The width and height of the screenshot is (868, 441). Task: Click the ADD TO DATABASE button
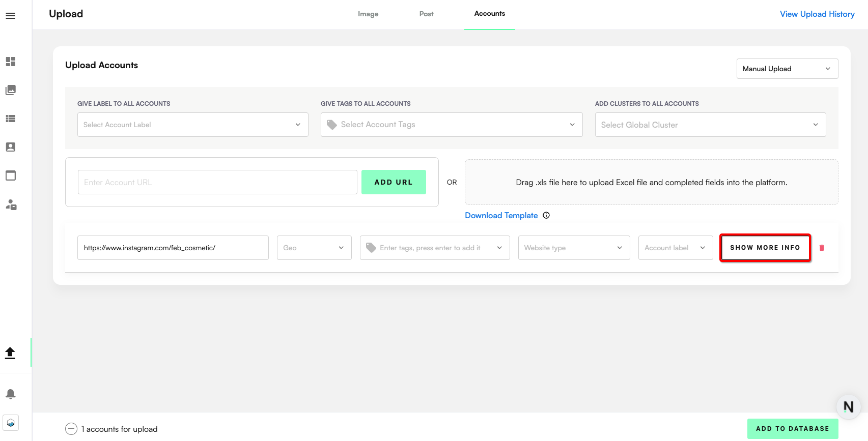(792, 429)
